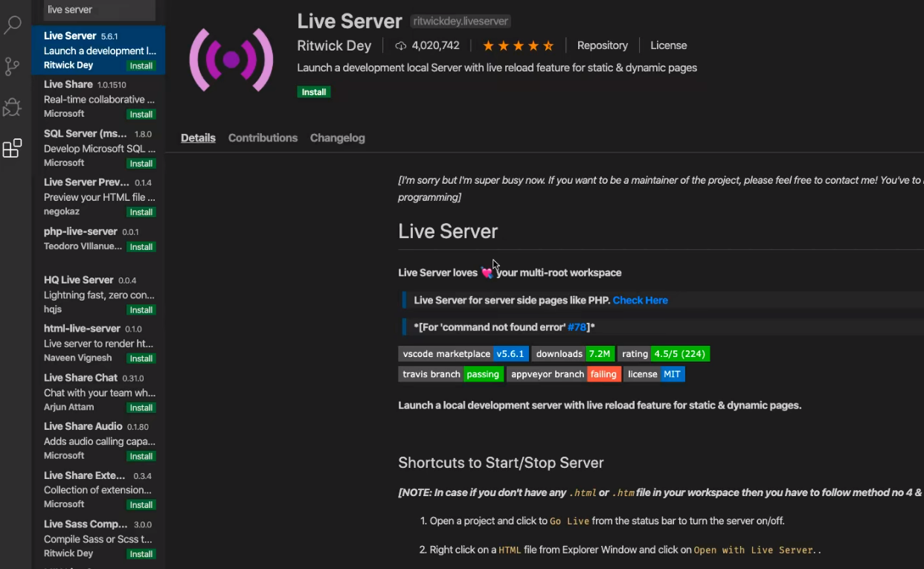Click the Live Server README heading

pyautogui.click(x=448, y=231)
